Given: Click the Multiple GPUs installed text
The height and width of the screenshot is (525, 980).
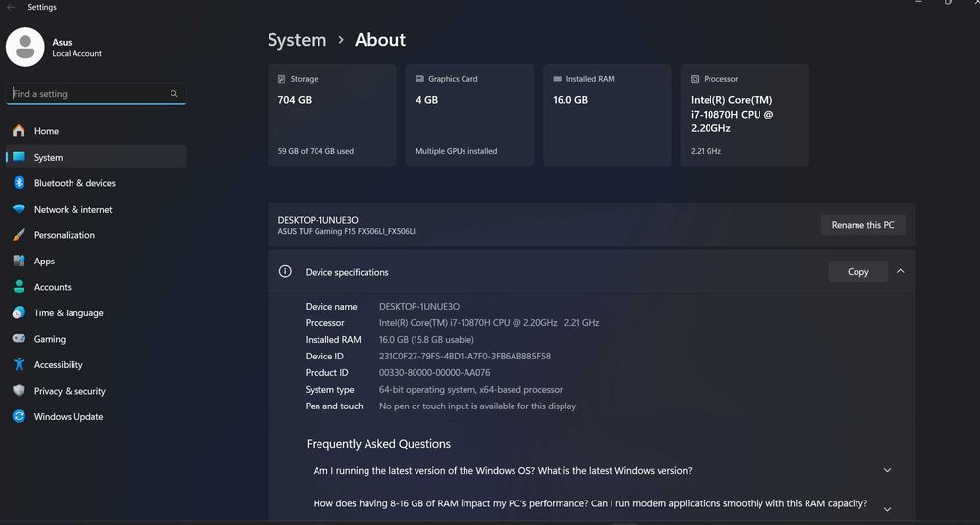Looking at the screenshot, I should pyautogui.click(x=457, y=151).
